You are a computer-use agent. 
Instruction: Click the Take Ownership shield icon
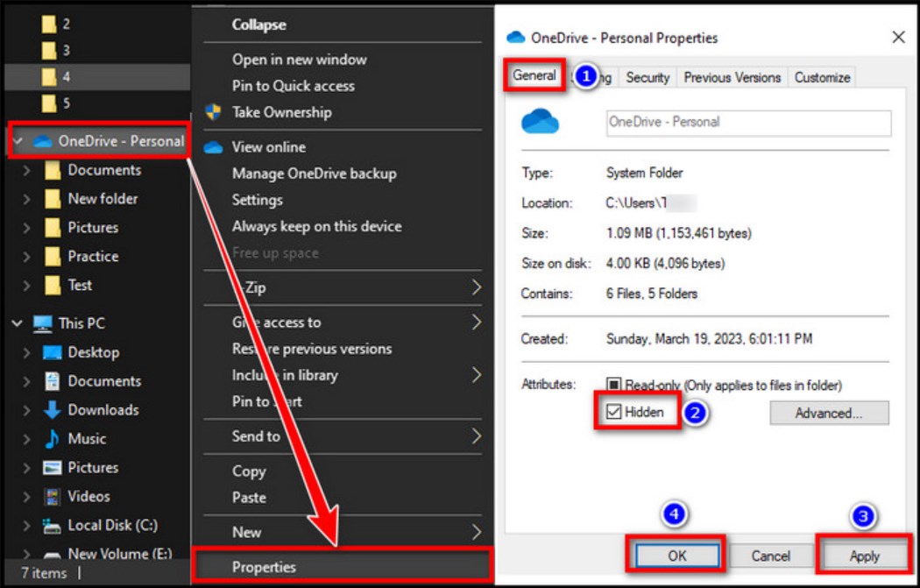point(213,112)
